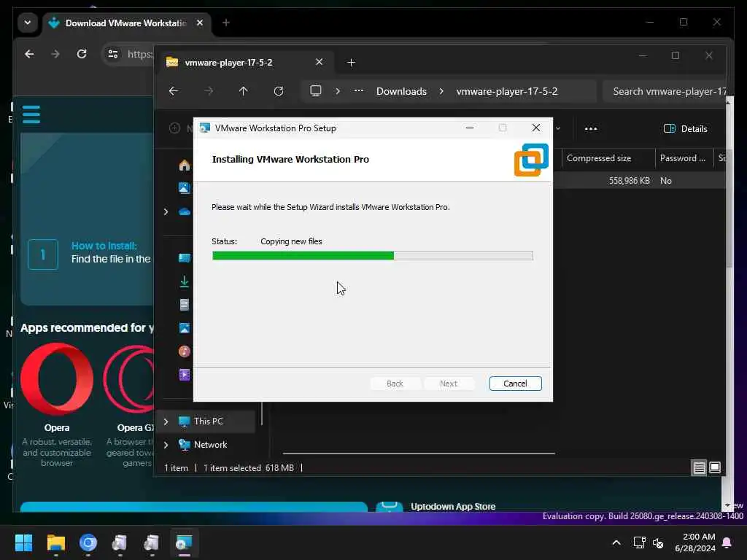Open Downloads folder in sidebar
Viewport: 747px width, 560px height.
(x=185, y=281)
